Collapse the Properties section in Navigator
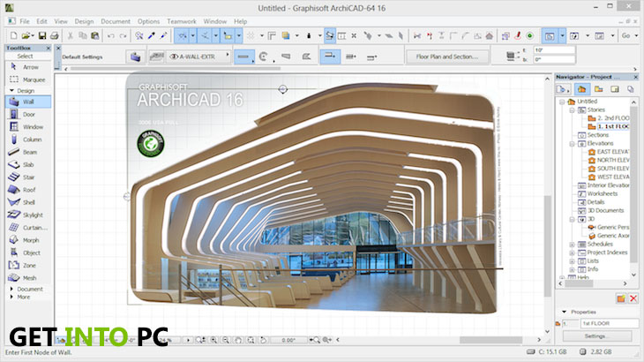 [564, 312]
